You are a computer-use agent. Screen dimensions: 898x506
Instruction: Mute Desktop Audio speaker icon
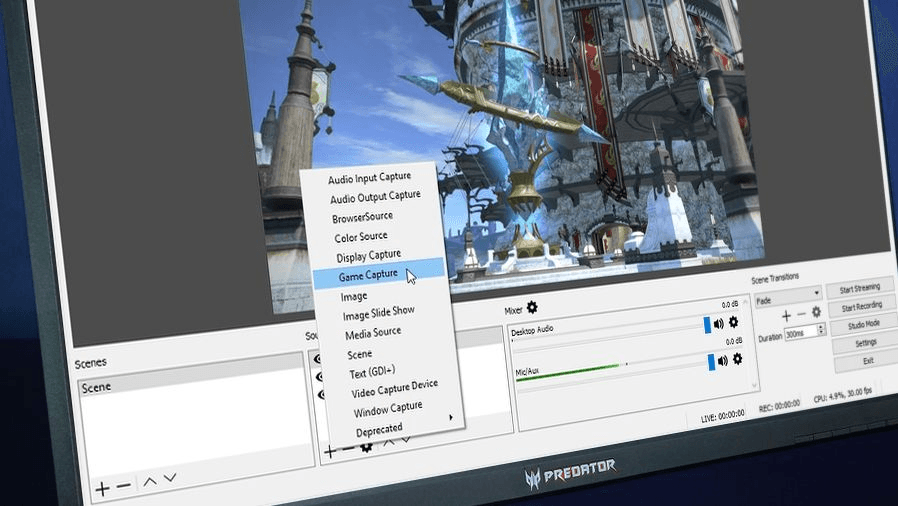pos(719,323)
